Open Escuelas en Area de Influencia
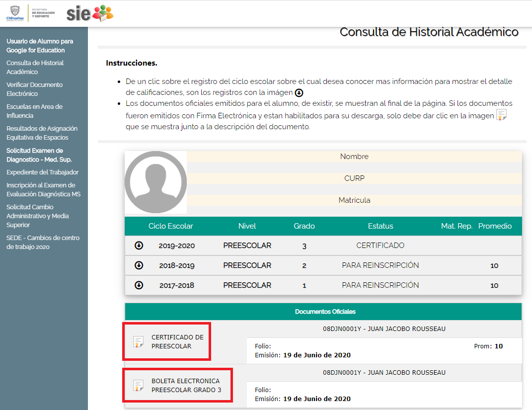Image resolution: width=532 pixels, height=410 pixels. point(34,111)
